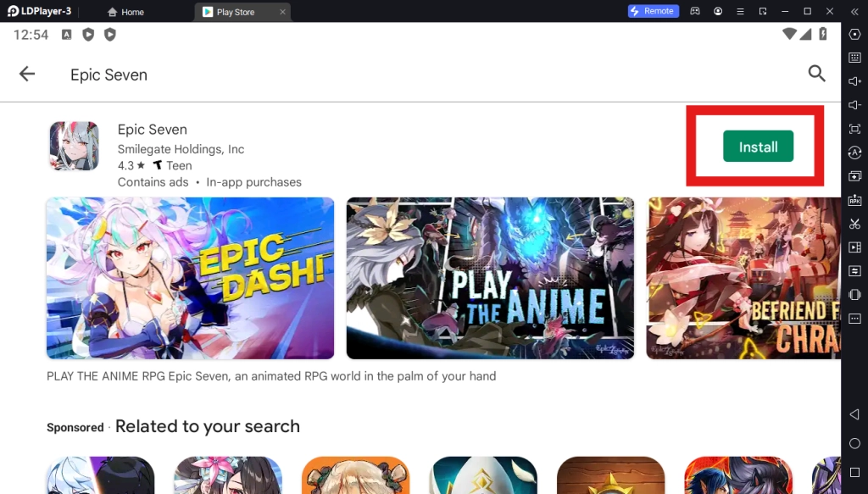This screenshot has height=494, width=868.
Task: Open the Befriend characters screenshot
Action: 743,278
